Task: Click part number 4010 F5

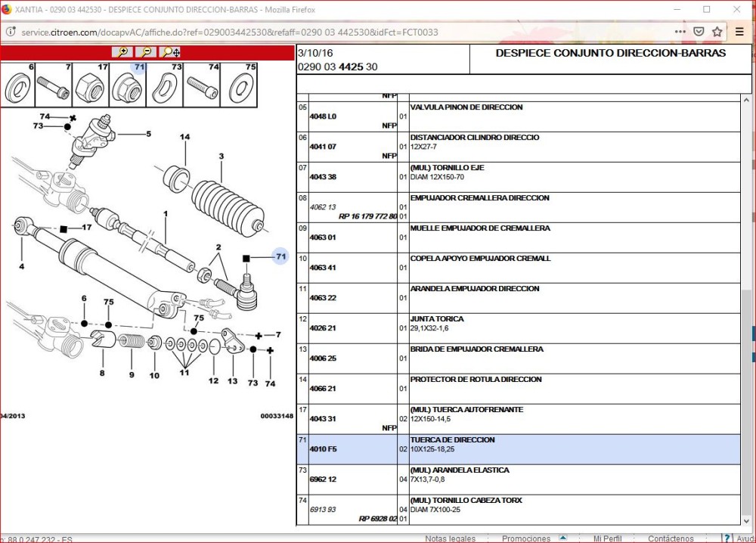Action: click(x=323, y=449)
